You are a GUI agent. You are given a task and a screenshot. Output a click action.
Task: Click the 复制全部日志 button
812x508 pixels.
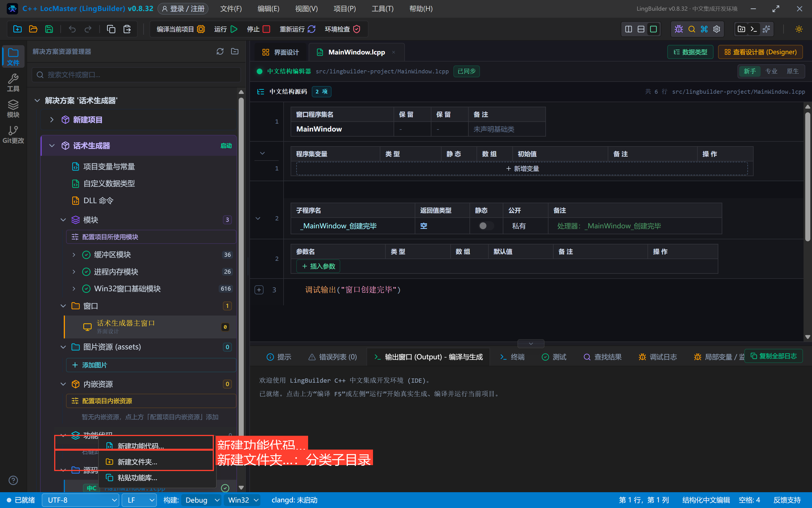[x=773, y=356]
